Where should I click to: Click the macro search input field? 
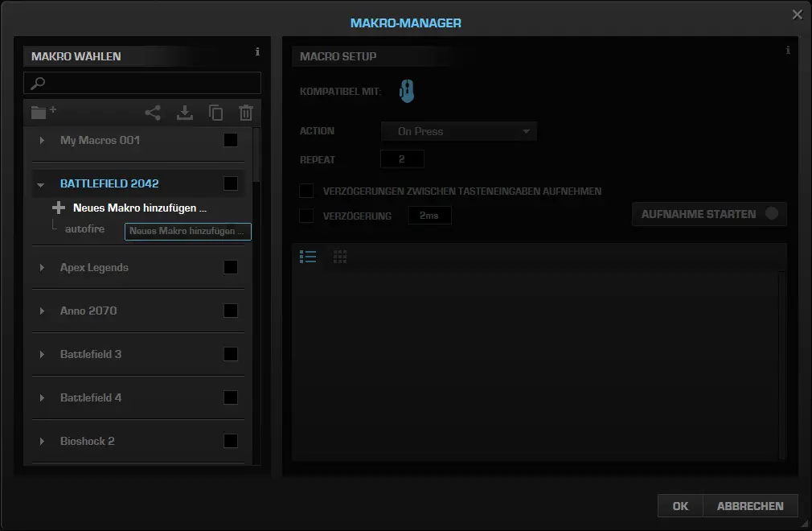[x=142, y=83]
